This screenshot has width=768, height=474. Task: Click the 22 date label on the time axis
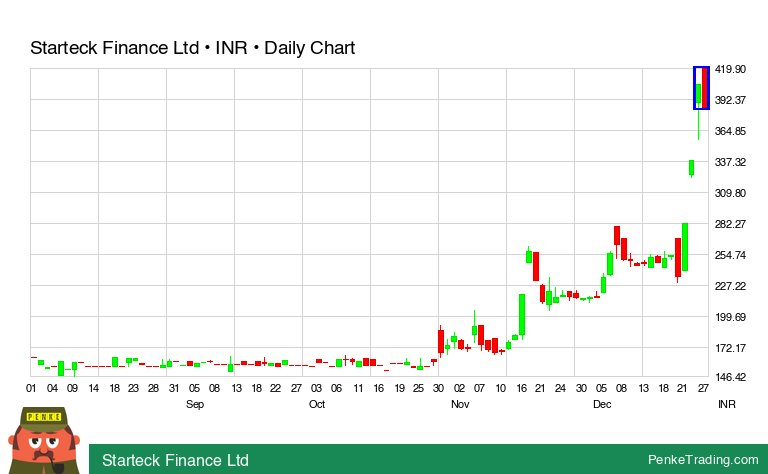point(276,388)
